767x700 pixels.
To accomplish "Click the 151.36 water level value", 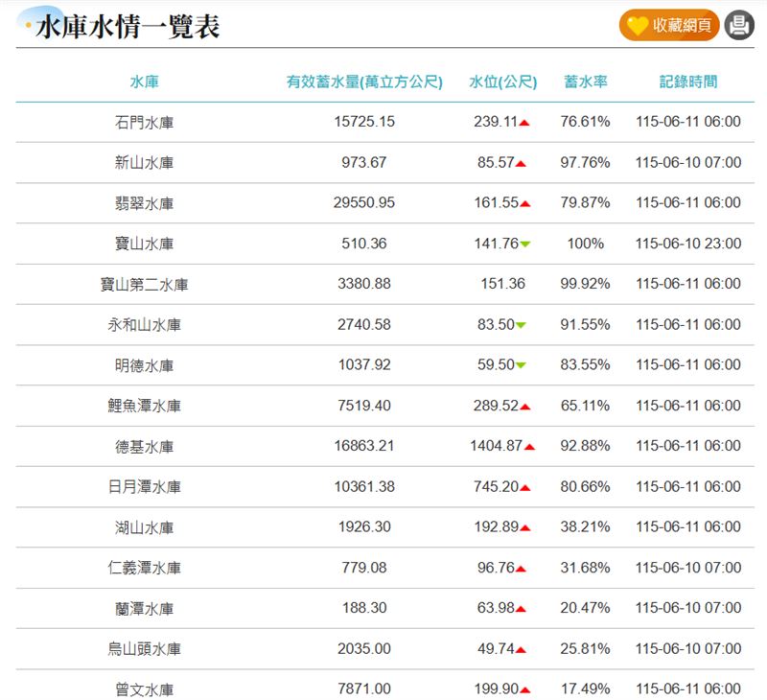I will click(x=502, y=284).
